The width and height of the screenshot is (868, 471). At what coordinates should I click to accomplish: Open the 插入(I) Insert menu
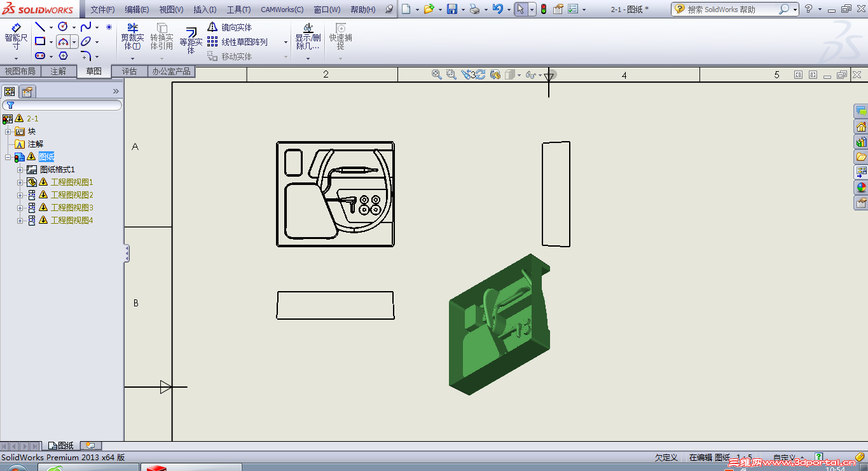tap(205, 10)
